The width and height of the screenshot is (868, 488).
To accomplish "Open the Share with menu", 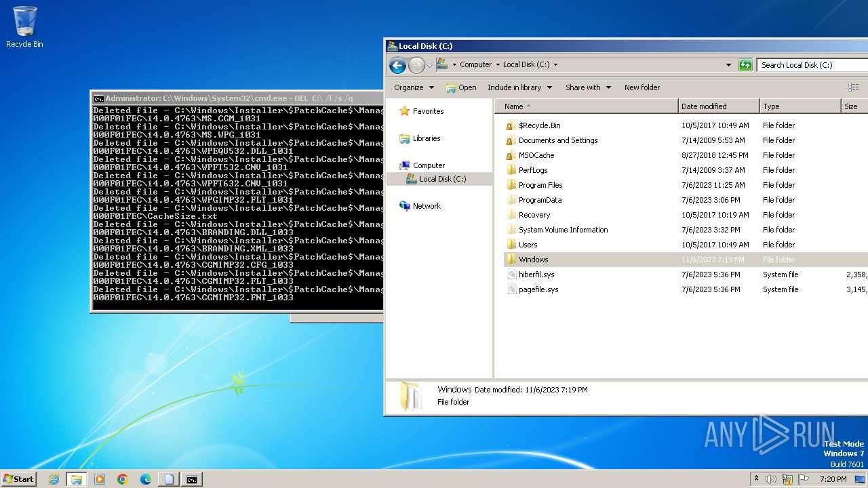I will click(588, 87).
